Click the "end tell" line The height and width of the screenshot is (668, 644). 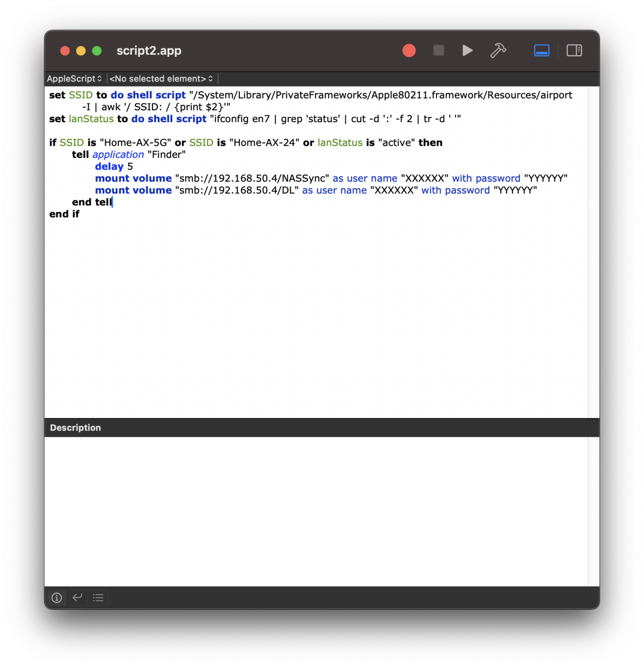[92, 202]
